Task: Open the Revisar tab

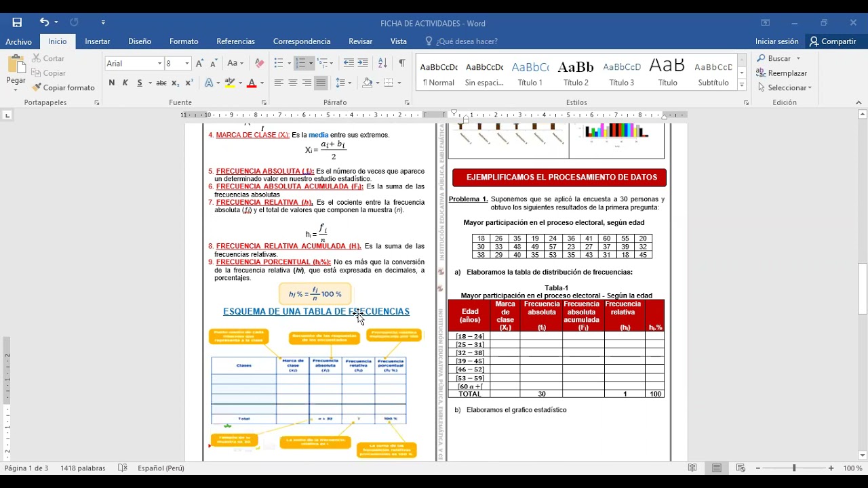Action: pos(360,41)
